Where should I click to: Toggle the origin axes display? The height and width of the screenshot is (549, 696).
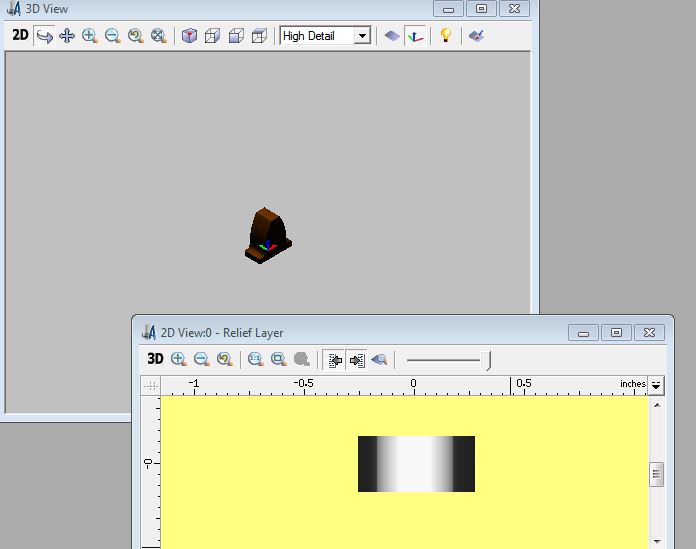[x=415, y=36]
